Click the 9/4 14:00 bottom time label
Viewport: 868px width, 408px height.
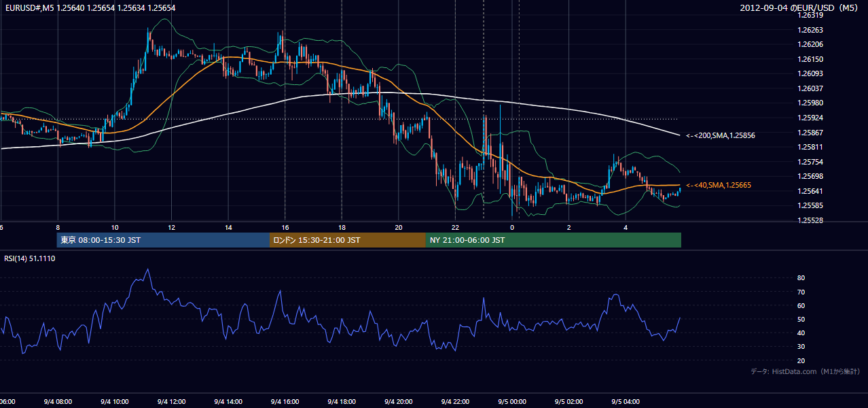pyautogui.click(x=228, y=401)
